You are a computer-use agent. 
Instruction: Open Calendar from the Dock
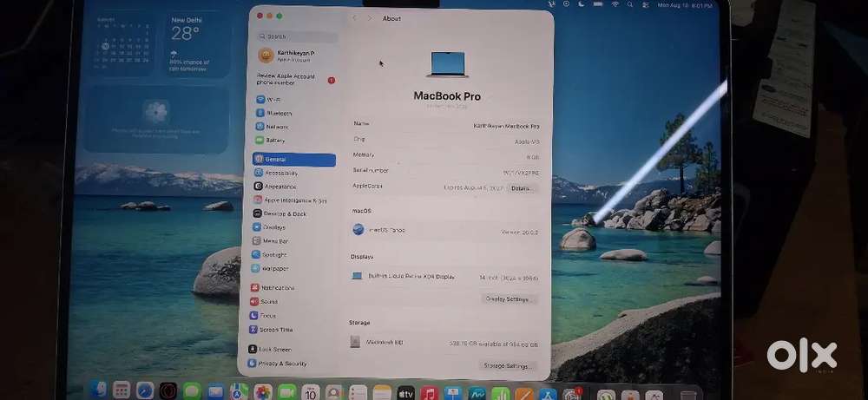click(x=311, y=393)
